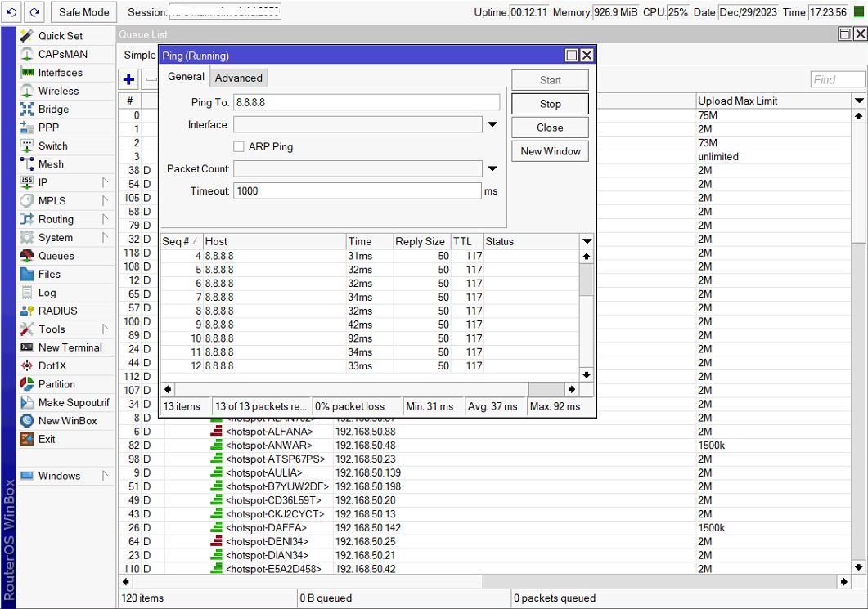This screenshot has height=609, width=868.
Task: Click Queue List horizontal scroll right arrow
Action: [x=843, y=582]
